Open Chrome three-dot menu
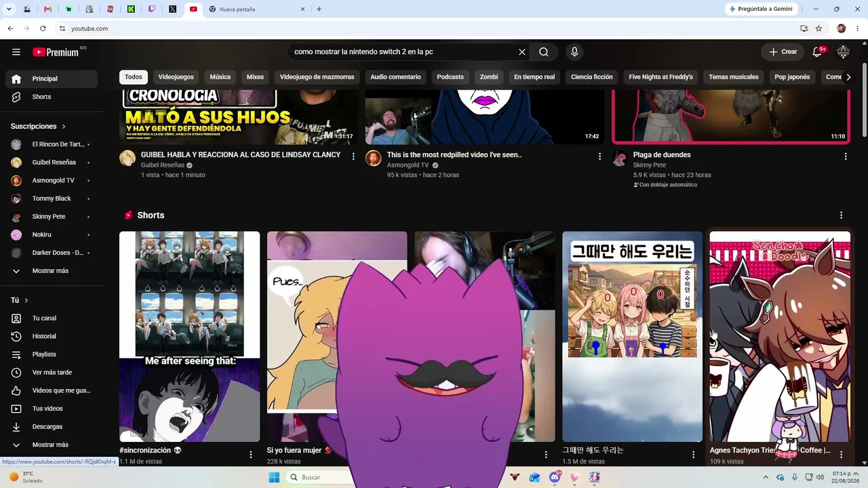Image resolution: width=868 pixels, height=488 pixels. coord(859,28)
